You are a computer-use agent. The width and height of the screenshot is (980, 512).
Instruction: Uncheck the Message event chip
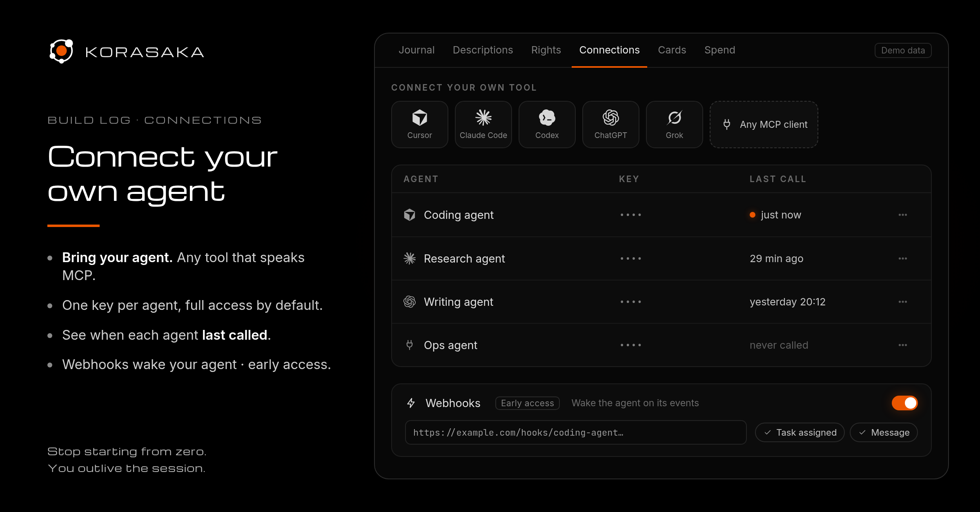coord(884,432)
